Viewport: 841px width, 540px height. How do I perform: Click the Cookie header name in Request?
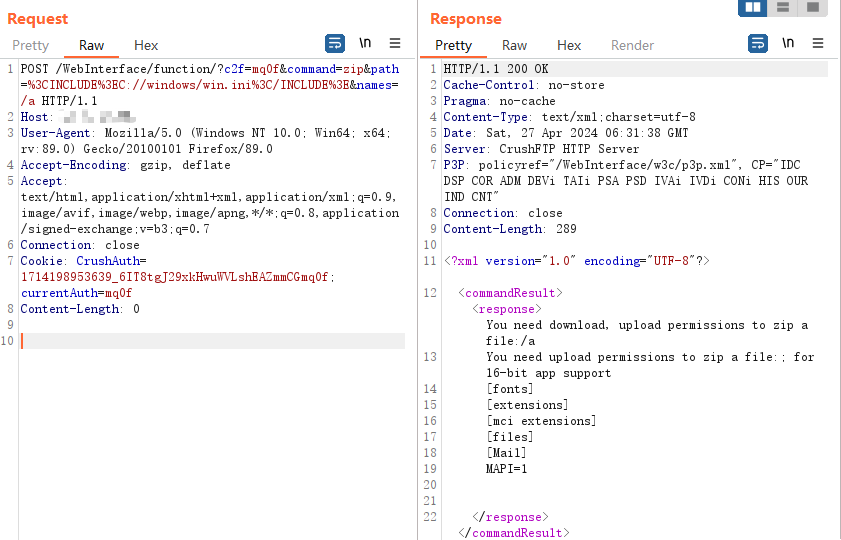[x=41, y=261]
